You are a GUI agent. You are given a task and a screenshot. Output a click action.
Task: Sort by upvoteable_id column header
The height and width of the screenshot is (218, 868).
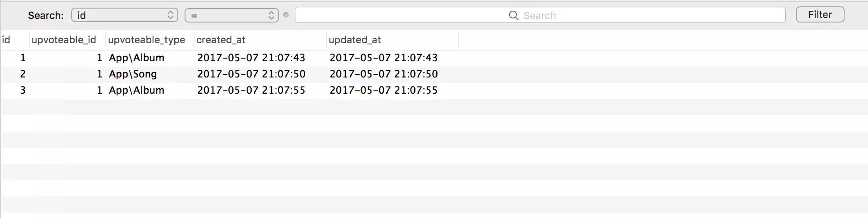click(x=67, y=40)
